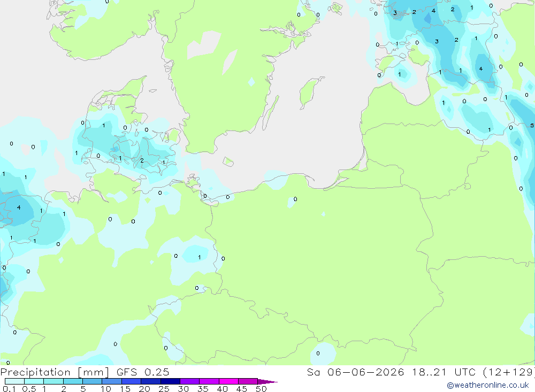Click the '0.5' legend scale label
Image resolution: width=535 pixels, height=392 pixels.
coord(29,389)
